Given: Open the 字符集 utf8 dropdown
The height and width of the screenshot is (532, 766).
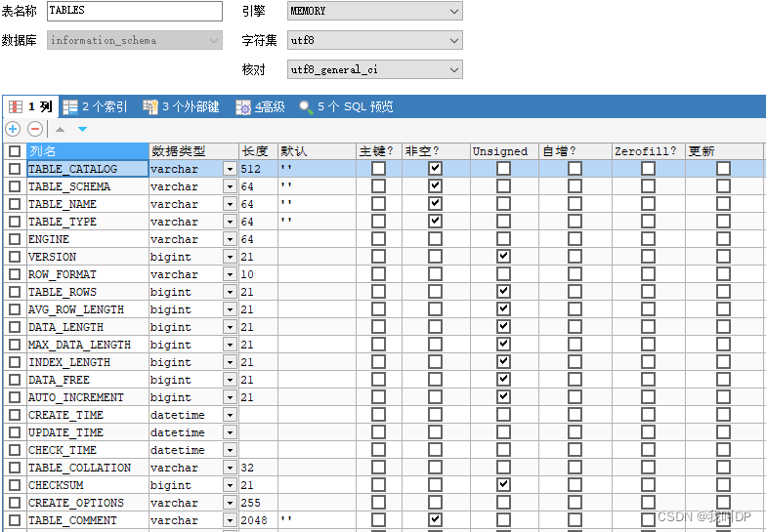Looking at the screenshot, I should click(x=375, y=41).
